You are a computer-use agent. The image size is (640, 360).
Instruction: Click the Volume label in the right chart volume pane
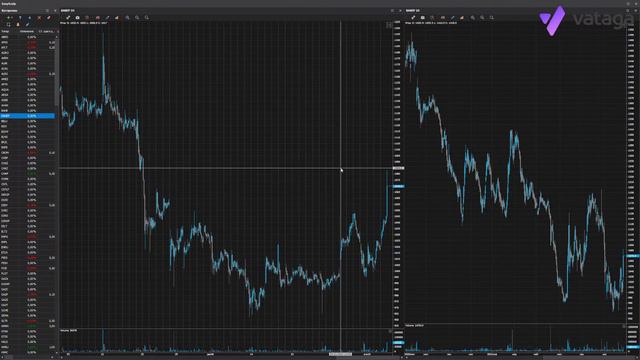click(414, 326)
